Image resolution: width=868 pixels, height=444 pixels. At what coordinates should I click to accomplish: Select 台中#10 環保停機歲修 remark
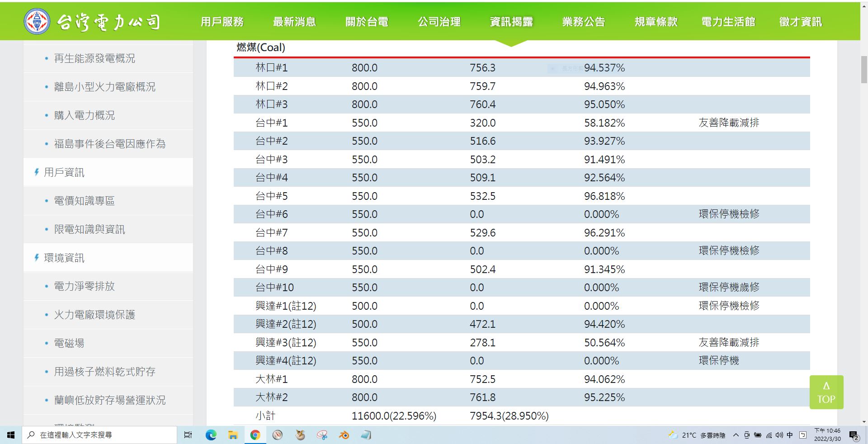click(x=729, y=287)
